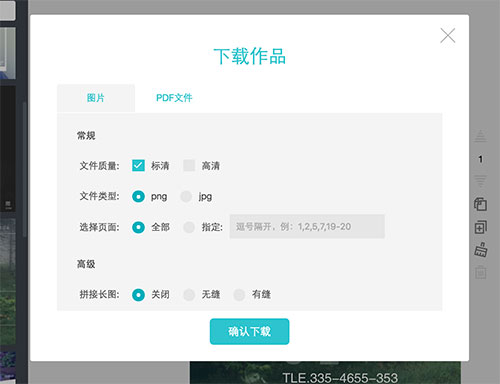Click the move page down icon
Screen dimensions: 500x384
480,181
